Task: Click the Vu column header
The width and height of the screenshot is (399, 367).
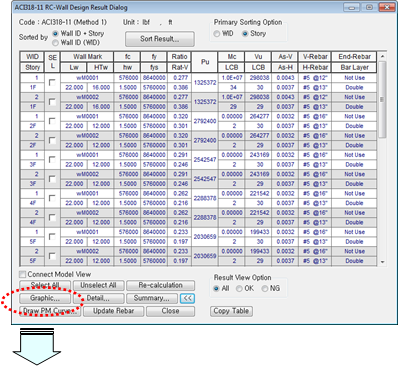Action: pos(258,57)
